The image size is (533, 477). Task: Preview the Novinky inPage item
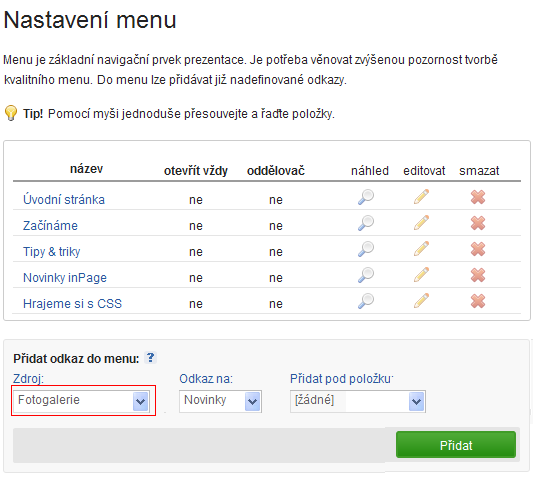(366, 275)
